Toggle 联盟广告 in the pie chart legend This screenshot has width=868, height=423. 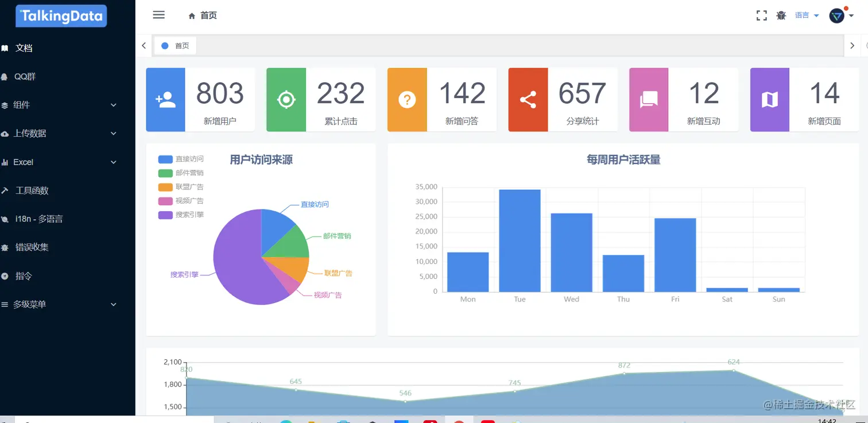[x=181, y=187]
